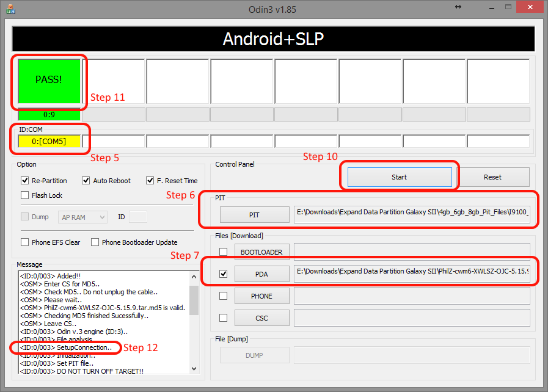The image size is (548, 392).
Task: Click the '<ID:0/003> Added!!' log line
Action: coord(50,276)
